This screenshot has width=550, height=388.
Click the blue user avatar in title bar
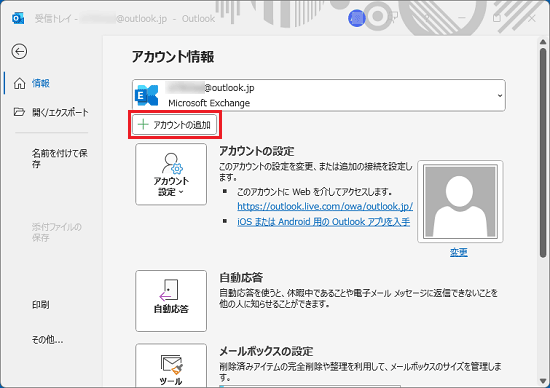[x=357, y=18]
